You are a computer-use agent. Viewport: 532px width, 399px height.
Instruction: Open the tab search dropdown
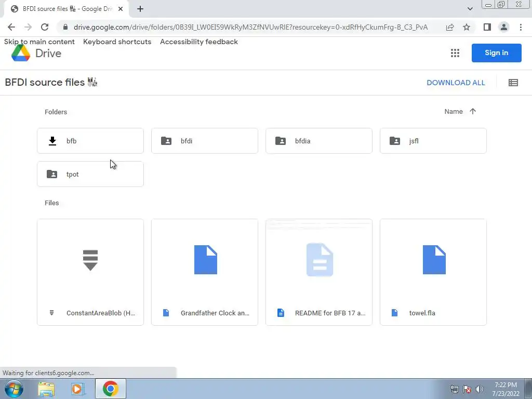click(x=470, y=9)
